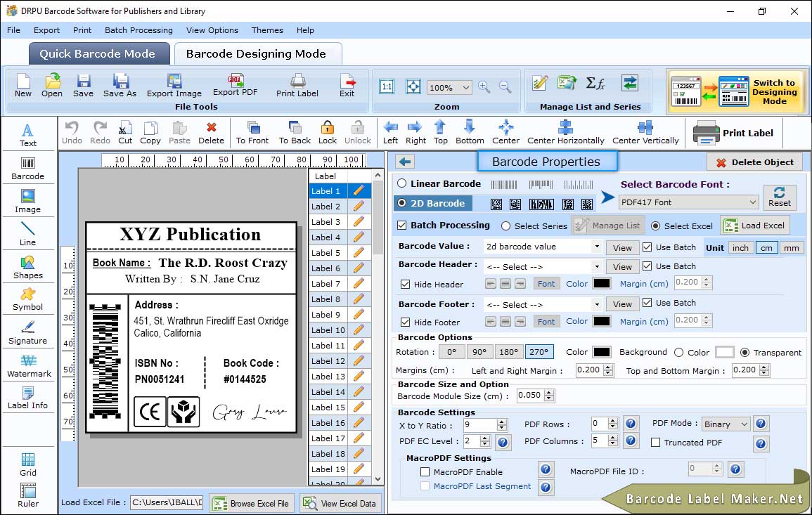Select the Line drawing tool
The width and height of the screenshot is (812, 515).
point(27,234)
